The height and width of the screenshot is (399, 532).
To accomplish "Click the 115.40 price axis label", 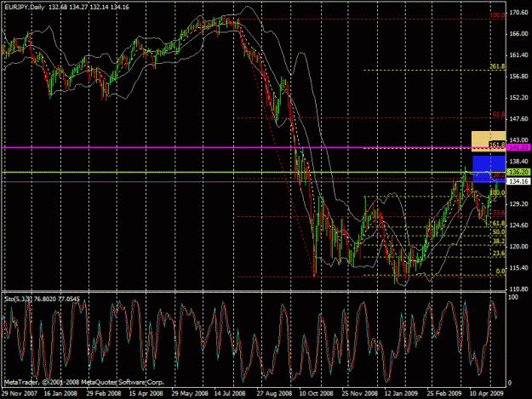I will (x=518, y=268).
